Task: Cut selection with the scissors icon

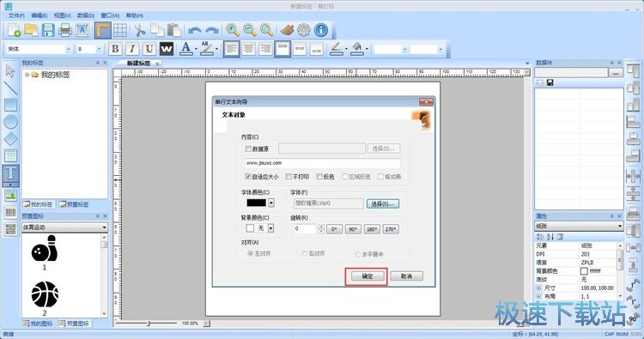Action: click(x=140, y=30)
